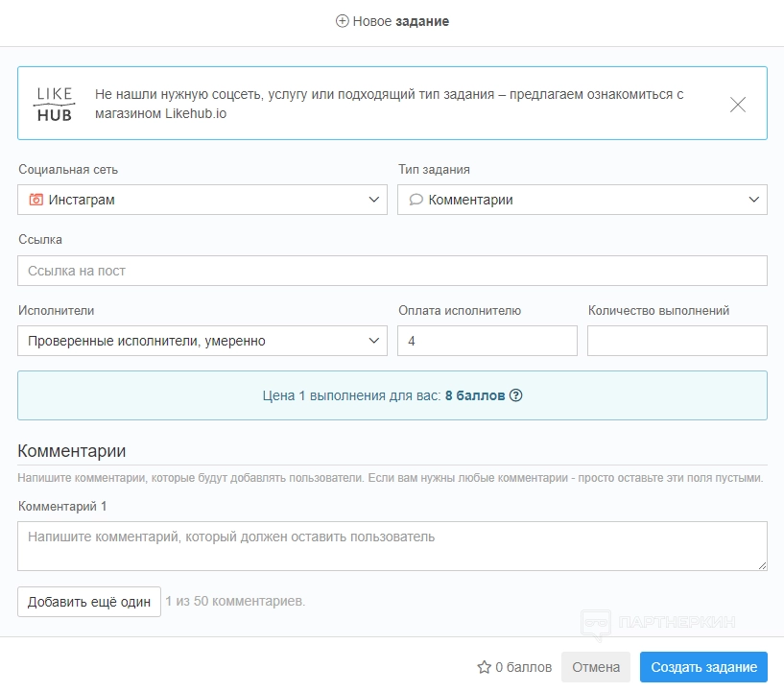784x692 pixels.
Task: Click the 8 баллов price text
Action: (x=474, y=395)
